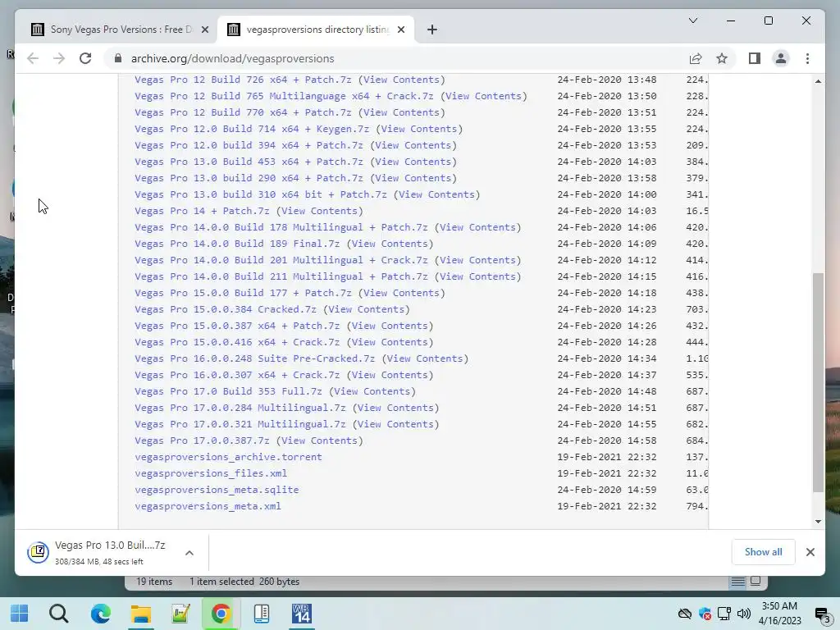
Task: Click the vertical scrollbar thumb
Action: click(818, 382)
